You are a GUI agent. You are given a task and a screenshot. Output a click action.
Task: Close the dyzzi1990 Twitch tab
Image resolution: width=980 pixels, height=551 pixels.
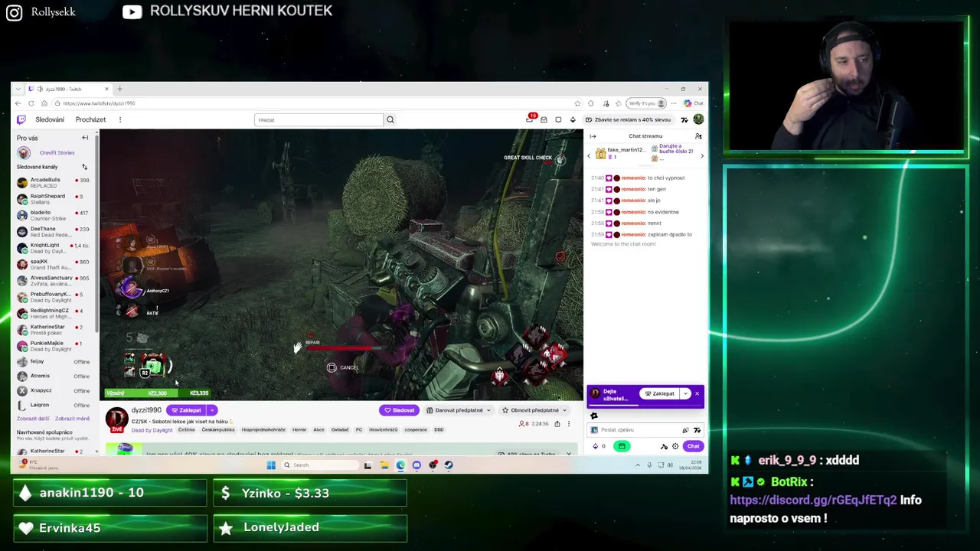[106, 89]
